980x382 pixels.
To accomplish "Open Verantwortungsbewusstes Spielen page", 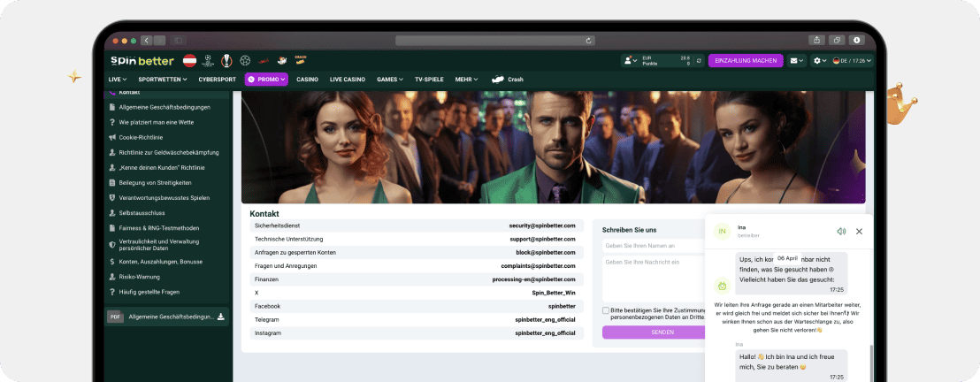I will pyautogui.click(x=165, y=198).
